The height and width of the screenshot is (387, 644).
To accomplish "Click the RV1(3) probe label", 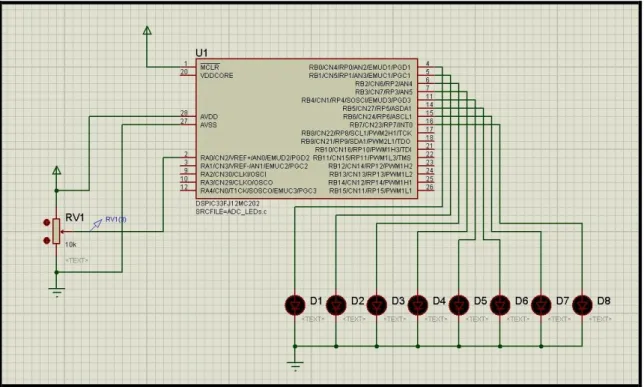I will tap(116, 219).
